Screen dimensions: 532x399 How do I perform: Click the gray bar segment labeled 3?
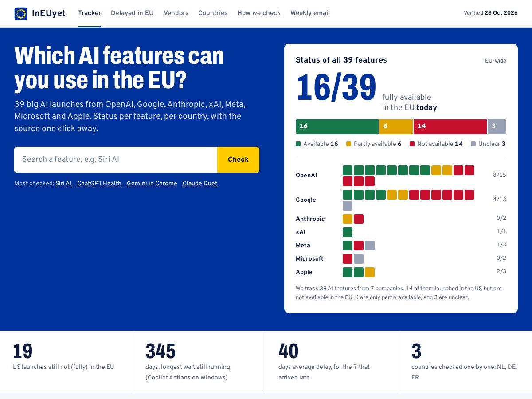[x=497, y=126]
